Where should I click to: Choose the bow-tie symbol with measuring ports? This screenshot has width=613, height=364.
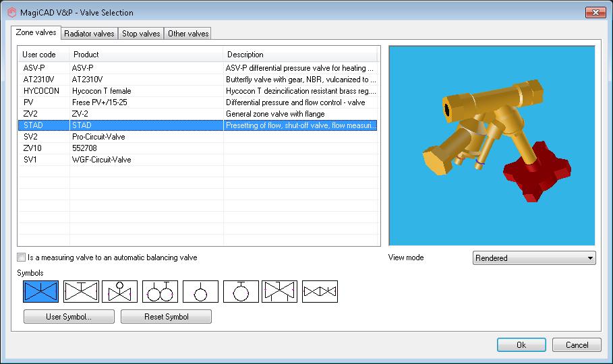click(279, 291)
